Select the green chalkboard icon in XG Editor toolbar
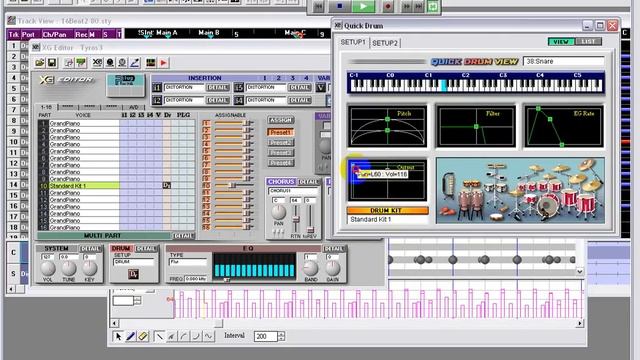Image resolution: width=640 pixels, height=360 pixels. tap(81, 62)
